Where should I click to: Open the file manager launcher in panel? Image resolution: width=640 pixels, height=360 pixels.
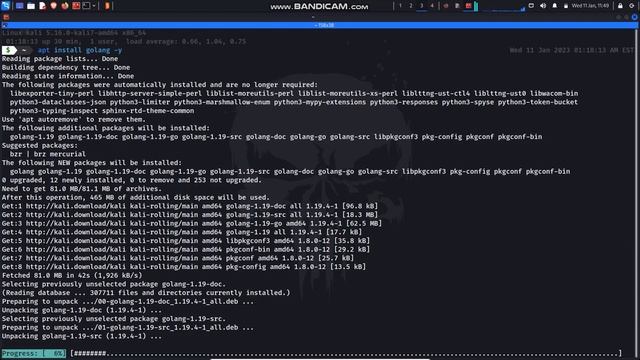[31, 6]
